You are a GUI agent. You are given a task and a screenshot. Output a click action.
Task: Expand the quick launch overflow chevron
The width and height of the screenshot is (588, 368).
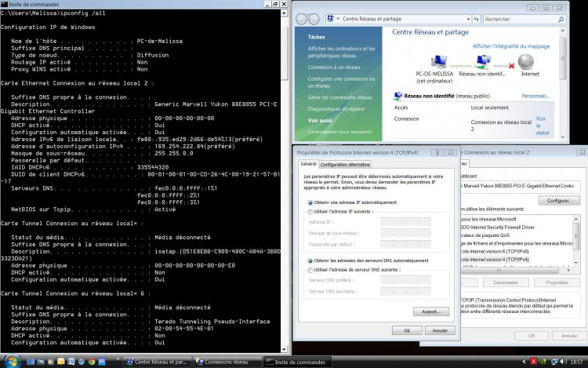(x=118, y=359)
